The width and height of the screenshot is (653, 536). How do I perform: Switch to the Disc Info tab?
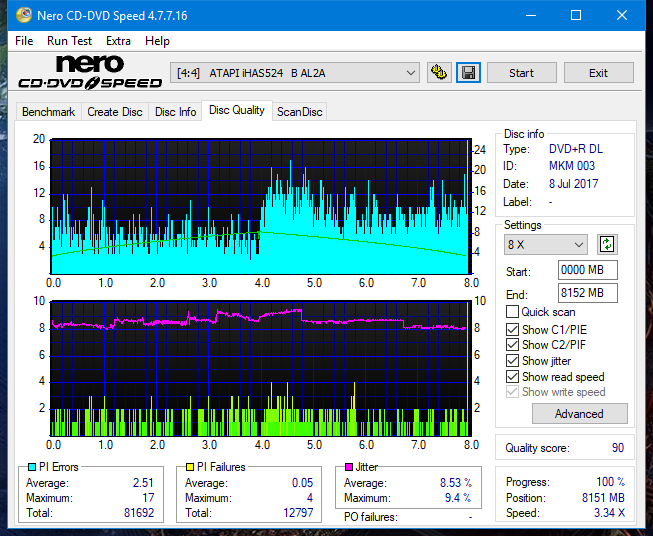point(175,112)
